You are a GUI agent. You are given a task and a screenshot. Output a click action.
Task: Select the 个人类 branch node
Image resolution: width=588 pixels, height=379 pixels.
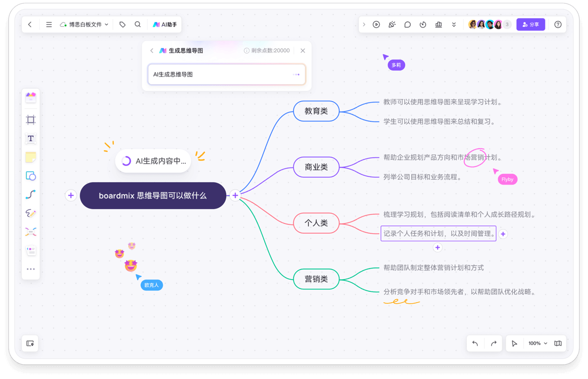coord(316,223)
